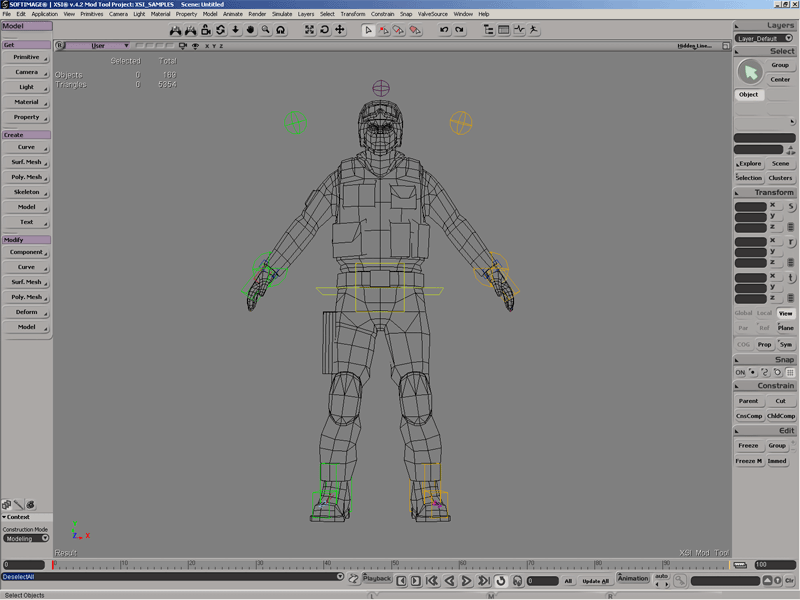The image size is (800, 600).
Task: Open the Simulate menu
Action: [282, 14]
